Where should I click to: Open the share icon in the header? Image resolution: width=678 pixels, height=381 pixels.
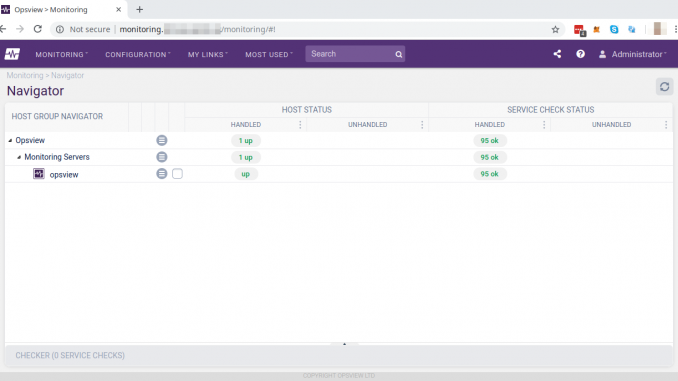tap(557, 54)
